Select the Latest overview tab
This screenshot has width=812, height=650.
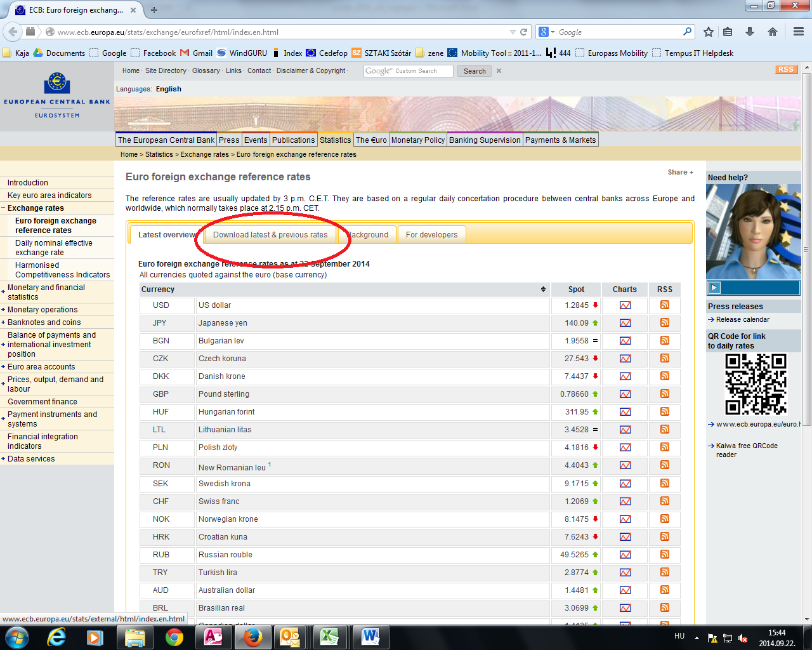166,235
